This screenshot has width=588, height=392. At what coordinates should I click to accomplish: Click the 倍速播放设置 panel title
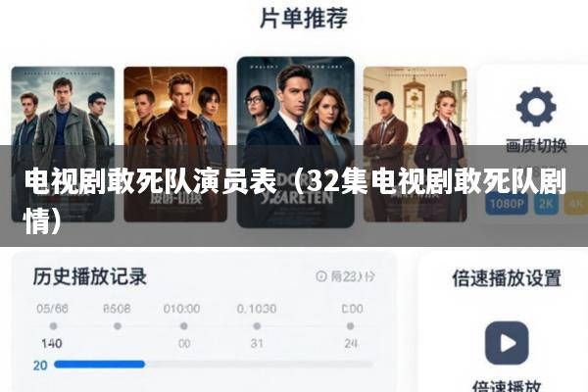click(x=507, y=278)
